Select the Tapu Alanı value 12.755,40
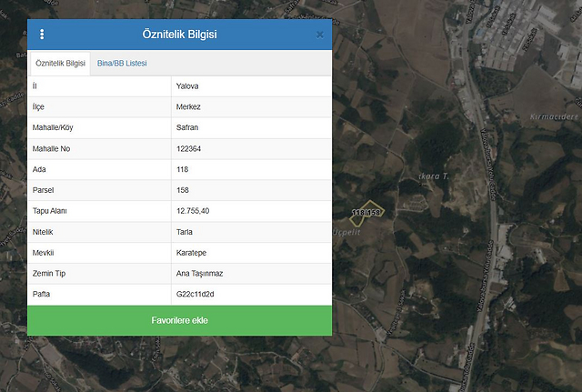 pos(193,212)
